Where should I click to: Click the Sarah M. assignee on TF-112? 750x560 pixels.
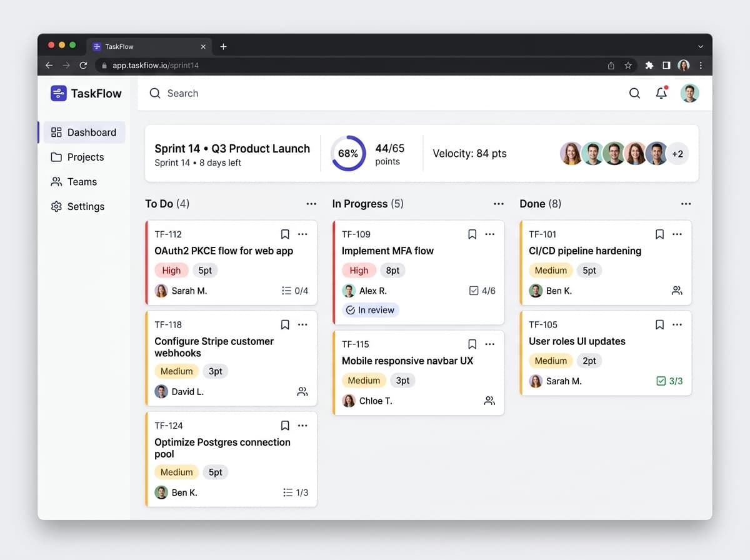(181, 291)
